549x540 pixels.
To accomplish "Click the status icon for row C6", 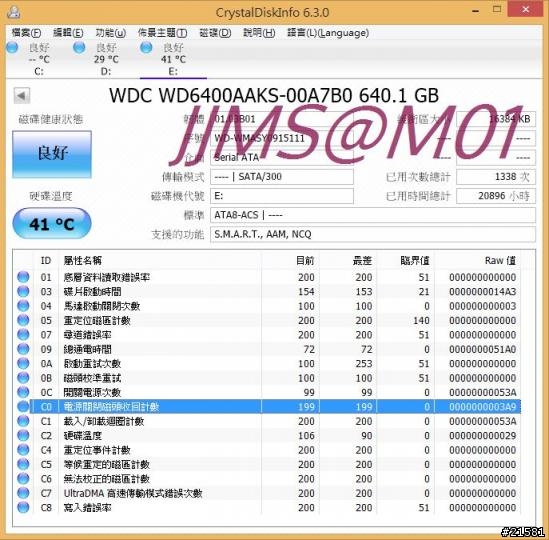I will (23, 478).
